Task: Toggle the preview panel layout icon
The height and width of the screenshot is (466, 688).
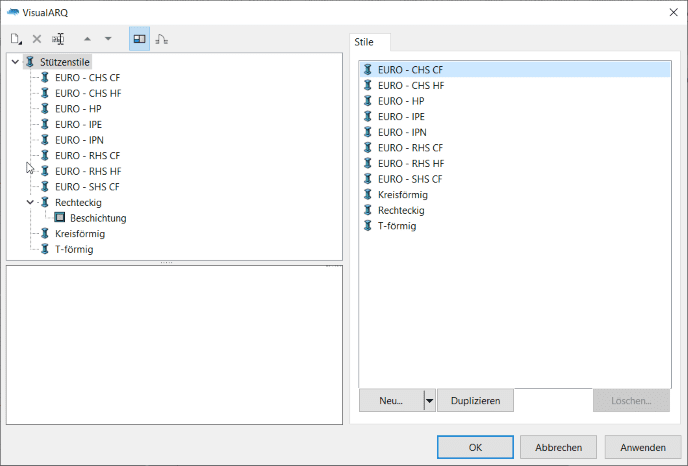Action: (x=140, y=39)
